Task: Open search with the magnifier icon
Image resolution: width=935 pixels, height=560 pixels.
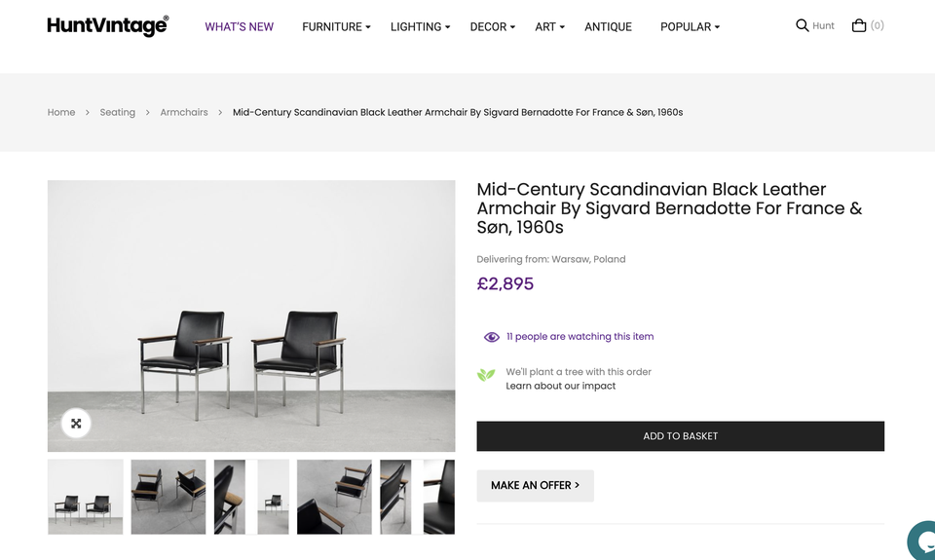Action: click(x=802, y=25)
